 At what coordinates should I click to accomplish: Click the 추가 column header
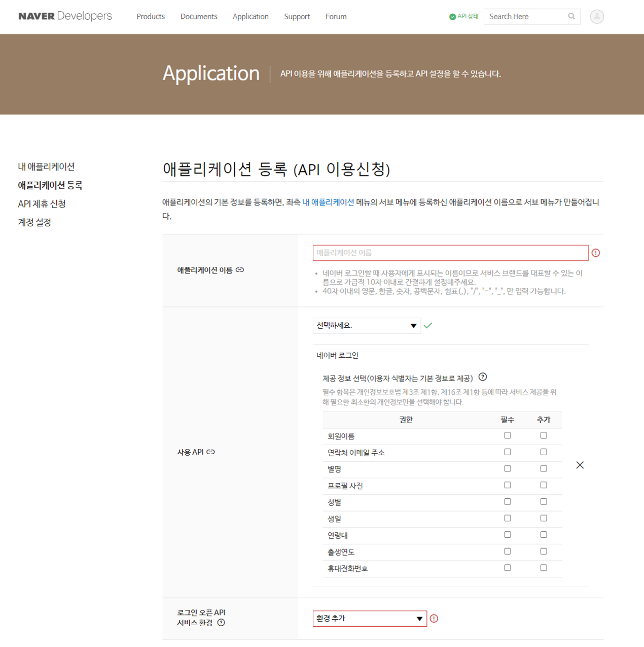point(544,420)
